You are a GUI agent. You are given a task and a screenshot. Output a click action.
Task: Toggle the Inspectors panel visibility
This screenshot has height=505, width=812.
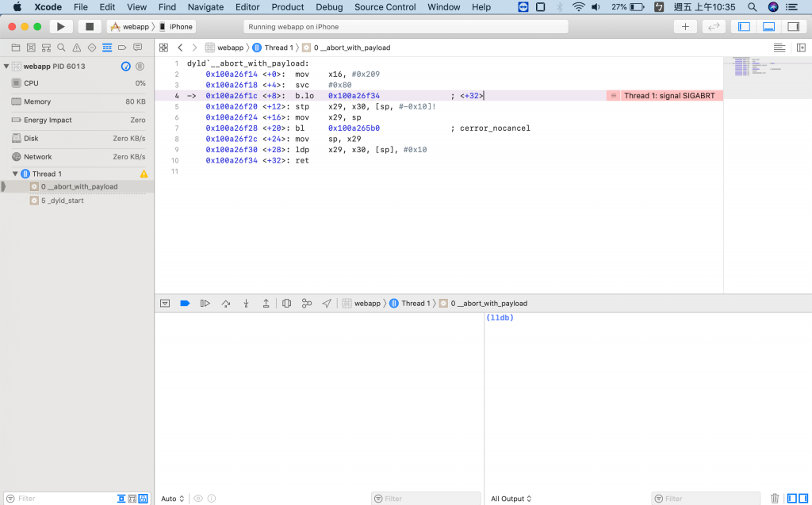click(x=793, y=26)
